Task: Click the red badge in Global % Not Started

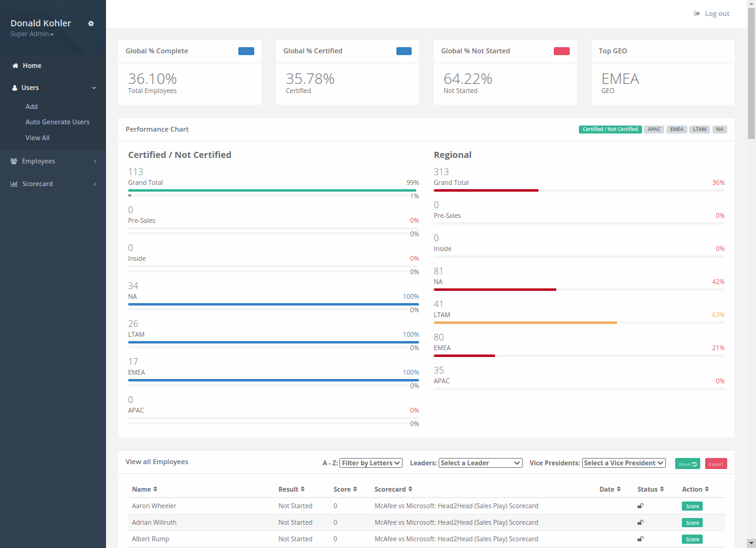Action: [562, 51]
